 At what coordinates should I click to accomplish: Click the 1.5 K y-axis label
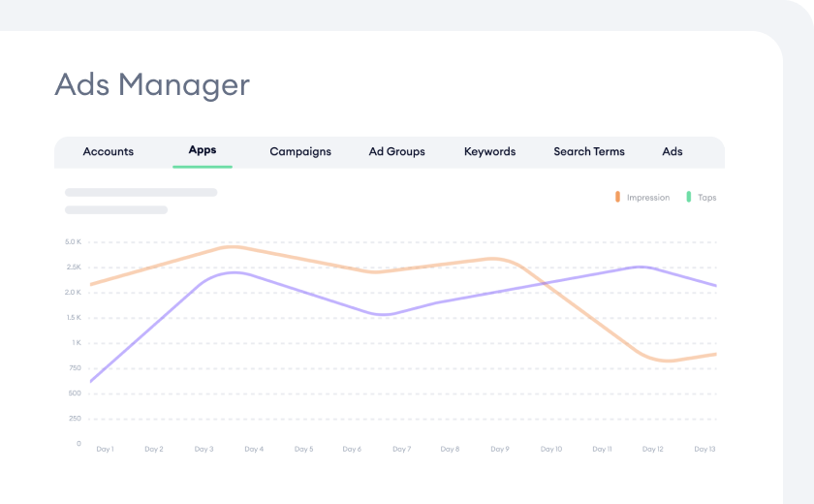pyautogui.click(x=74, y=317)
